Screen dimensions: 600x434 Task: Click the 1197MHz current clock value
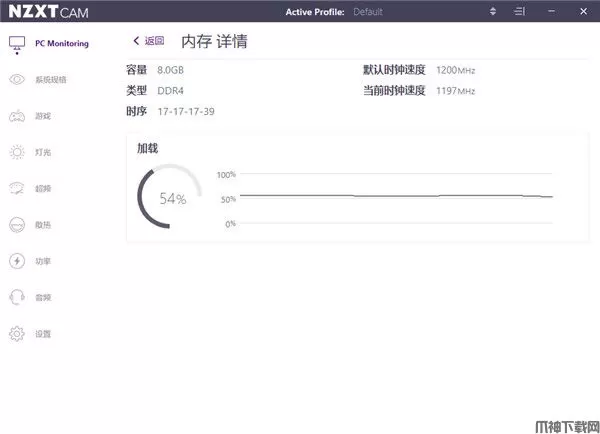456,91
